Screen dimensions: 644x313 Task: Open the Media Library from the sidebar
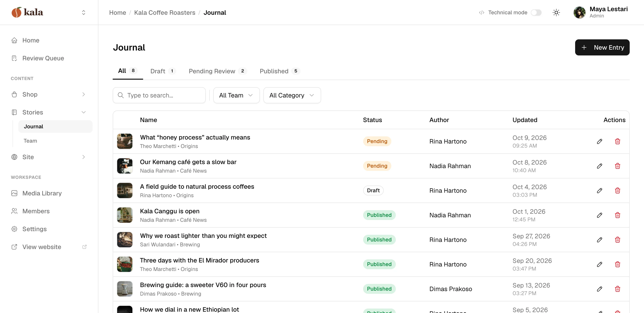coord(49,193)
